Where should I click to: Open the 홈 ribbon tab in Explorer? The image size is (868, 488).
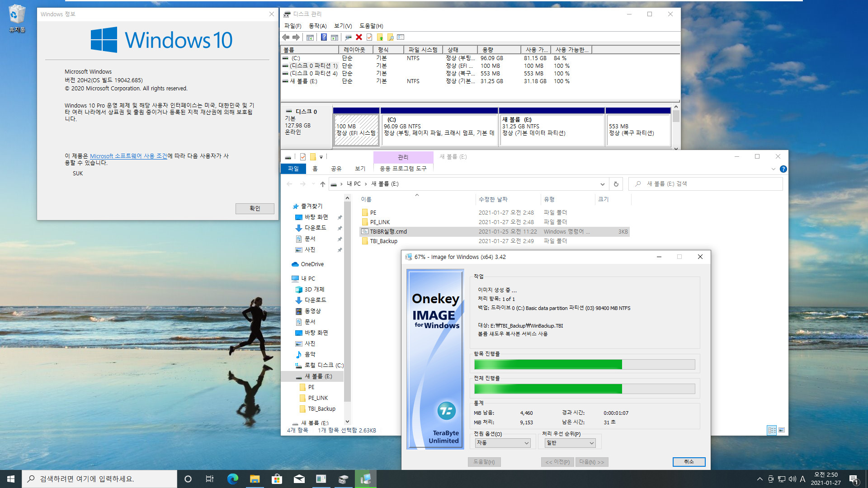[x=315, y=169]
